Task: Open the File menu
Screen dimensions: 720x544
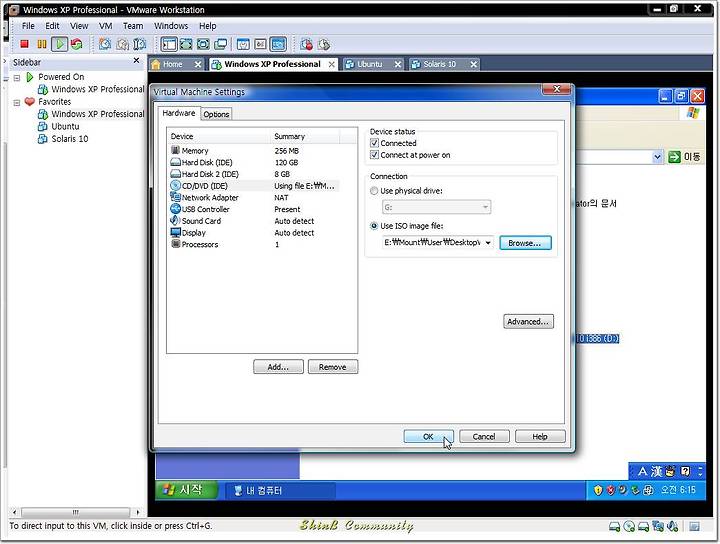Action: pyautogui.click(x=28, y=26)
